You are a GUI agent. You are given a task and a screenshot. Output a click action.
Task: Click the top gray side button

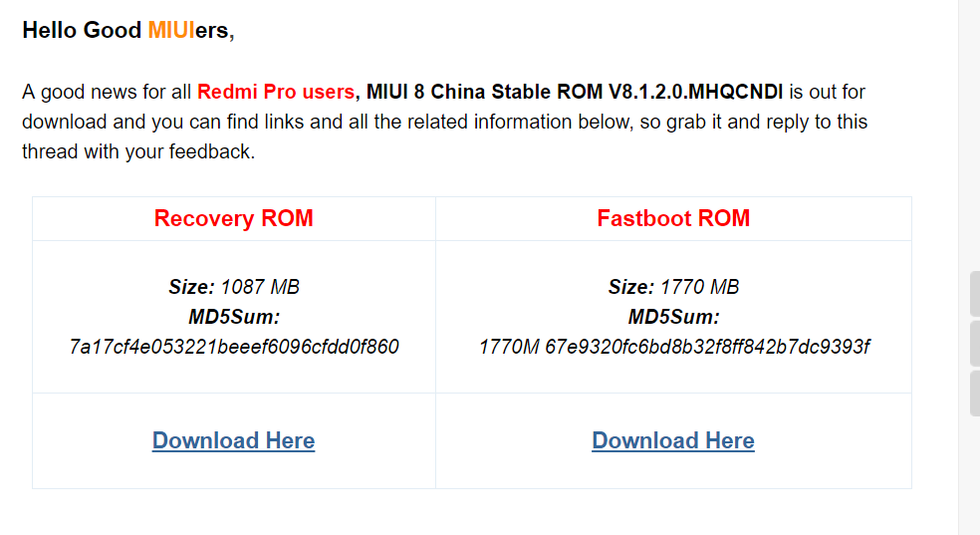point(975,293)
